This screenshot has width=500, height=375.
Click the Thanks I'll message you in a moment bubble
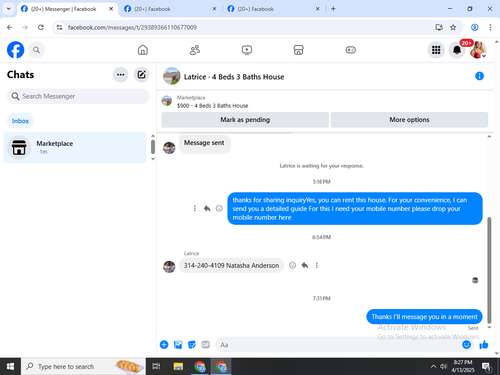[x=424, y=317]
